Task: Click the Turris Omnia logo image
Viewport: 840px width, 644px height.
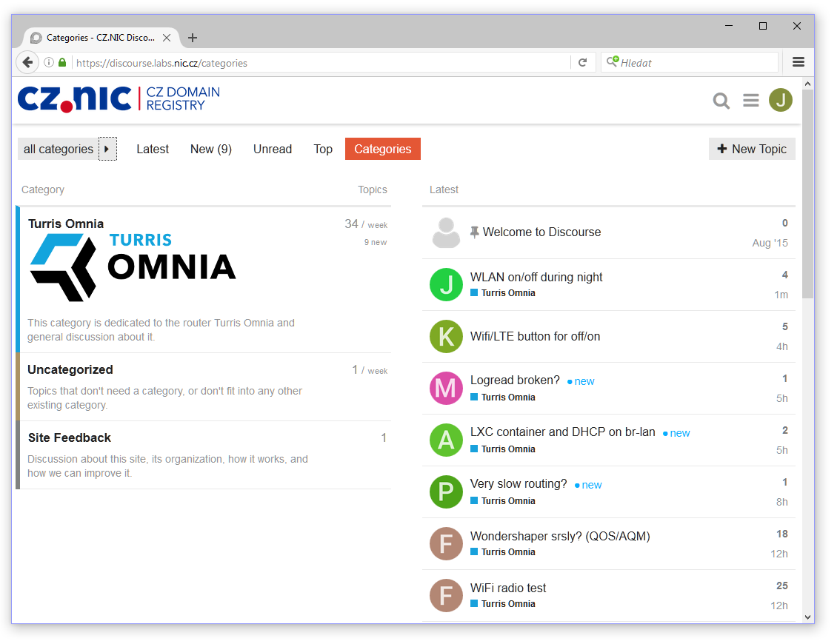Action: coord(133,267)
